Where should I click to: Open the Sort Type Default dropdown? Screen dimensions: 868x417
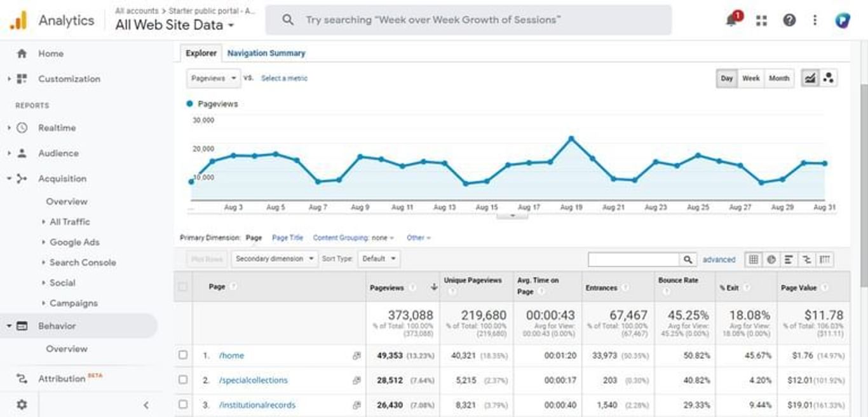tap(379, 259)
